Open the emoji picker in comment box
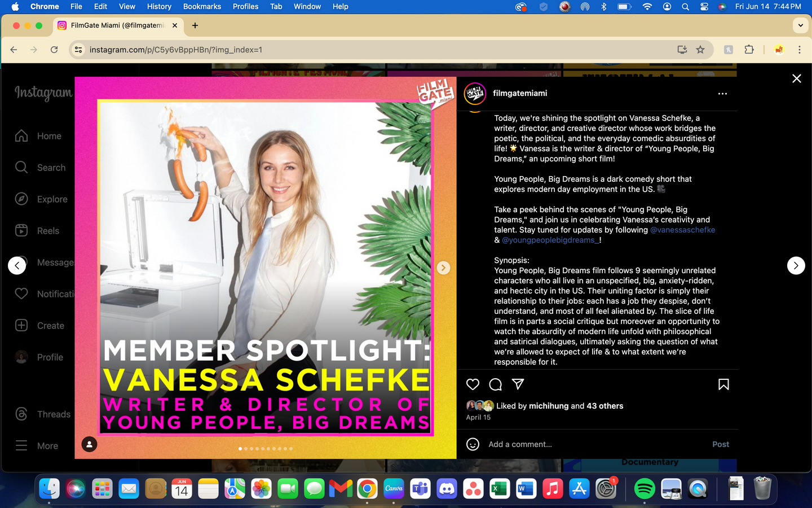Image resolution: width=812 pixels, height=508 pixels. pos(473,444)
